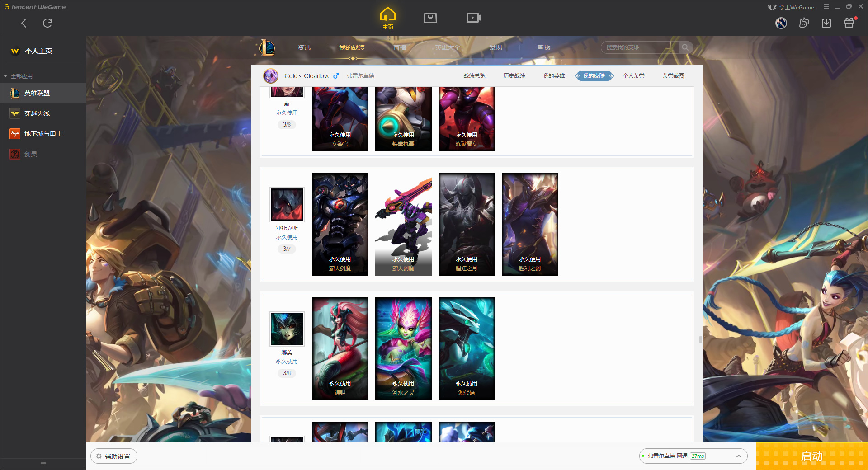
Task: Open the 历史战绩 sub-tab
Action: [x=514, y=76]
